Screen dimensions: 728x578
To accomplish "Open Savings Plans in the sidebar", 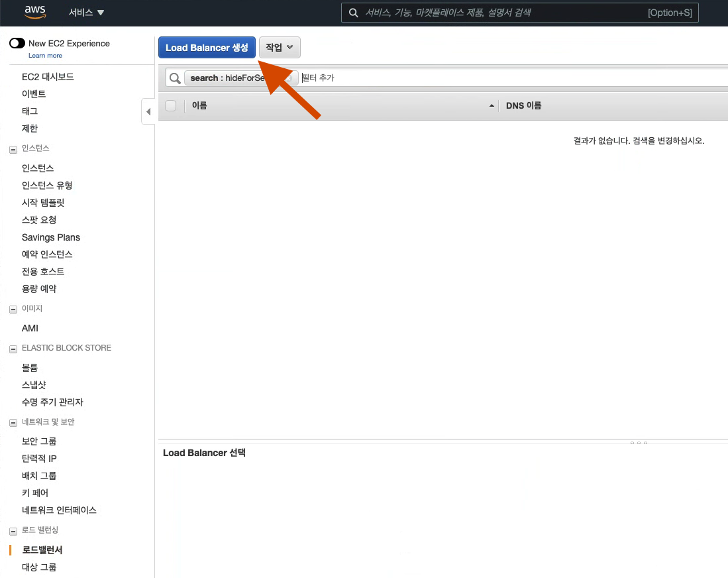I will pos(50,237).
